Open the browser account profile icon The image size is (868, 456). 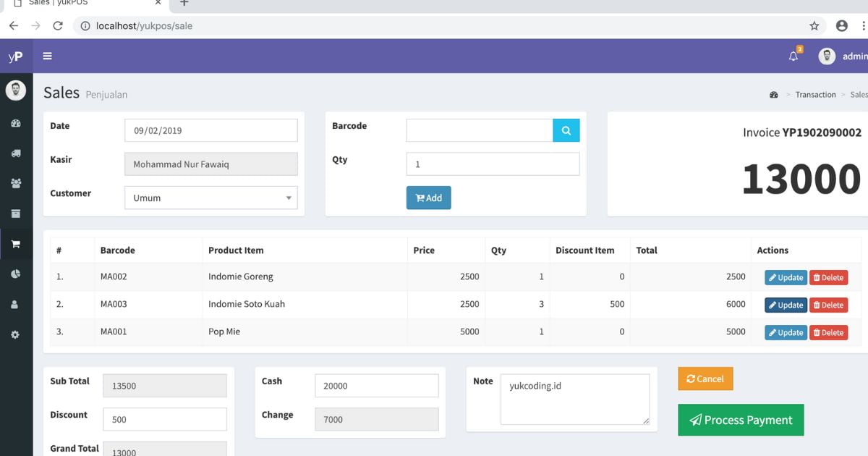click(x=842, y=25)
